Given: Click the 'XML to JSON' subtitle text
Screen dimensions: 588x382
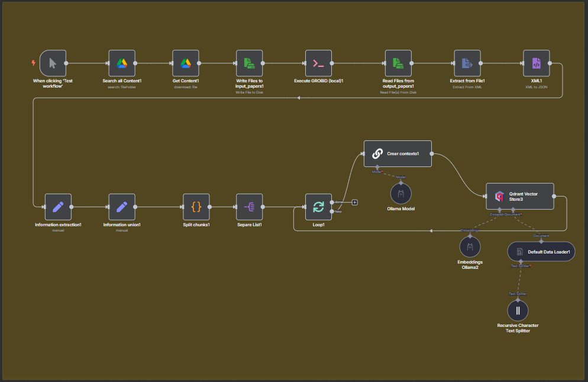Looking at the screenshot, I should point(537,87).
